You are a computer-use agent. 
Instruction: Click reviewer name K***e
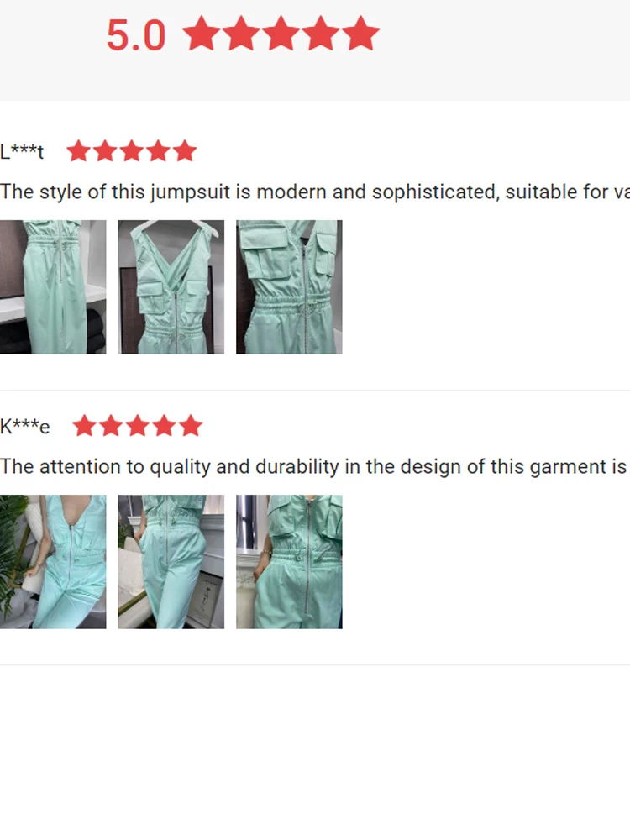24,427
